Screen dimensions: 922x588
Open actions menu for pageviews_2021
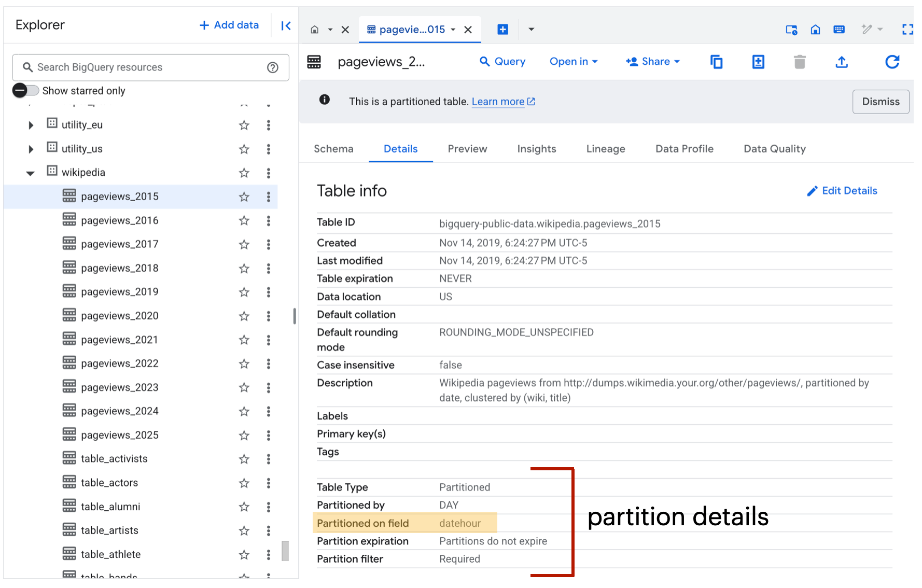point(269,340)
